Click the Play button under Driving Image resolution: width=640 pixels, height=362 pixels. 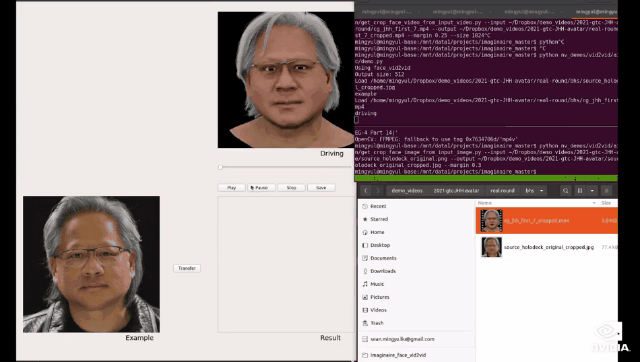pyautogui.click(x=231, y=188)
